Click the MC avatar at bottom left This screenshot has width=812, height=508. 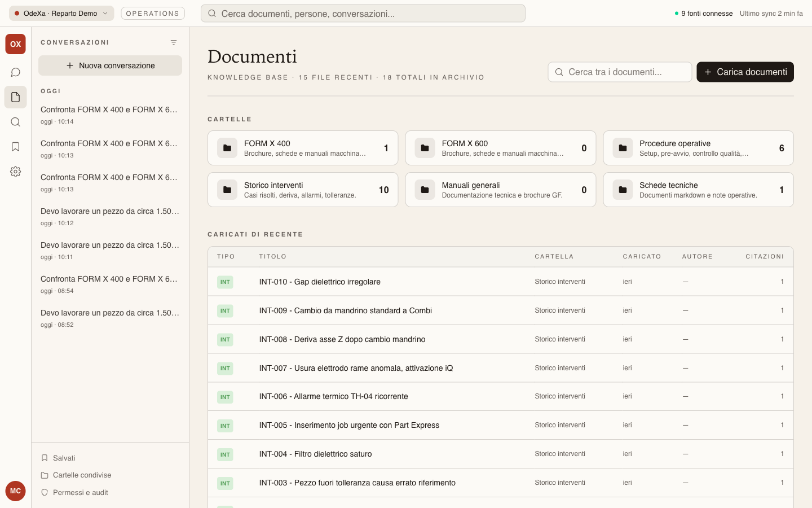point(15,491)
